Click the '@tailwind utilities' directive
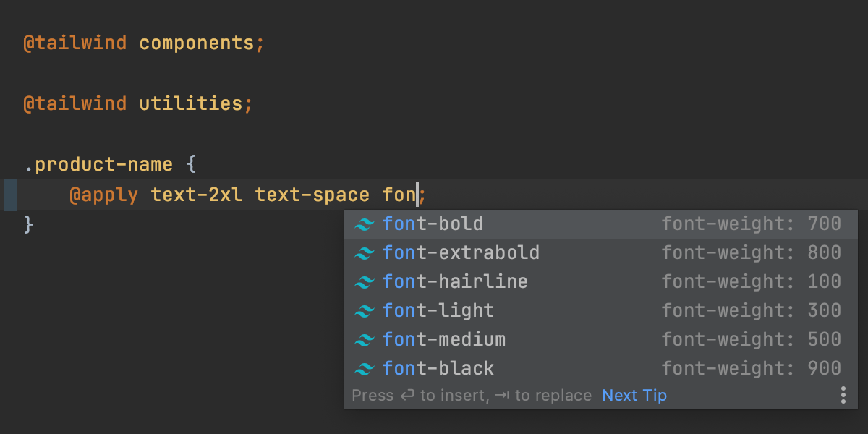Screen dimensions: 868x434 pyautogui.click(x=138, y=103)
